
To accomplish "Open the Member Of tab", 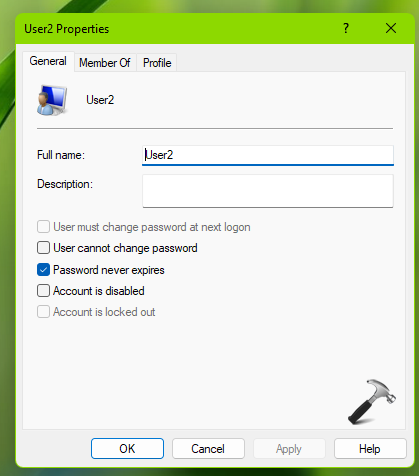I will pyautogui.click(x=105, y=63).
